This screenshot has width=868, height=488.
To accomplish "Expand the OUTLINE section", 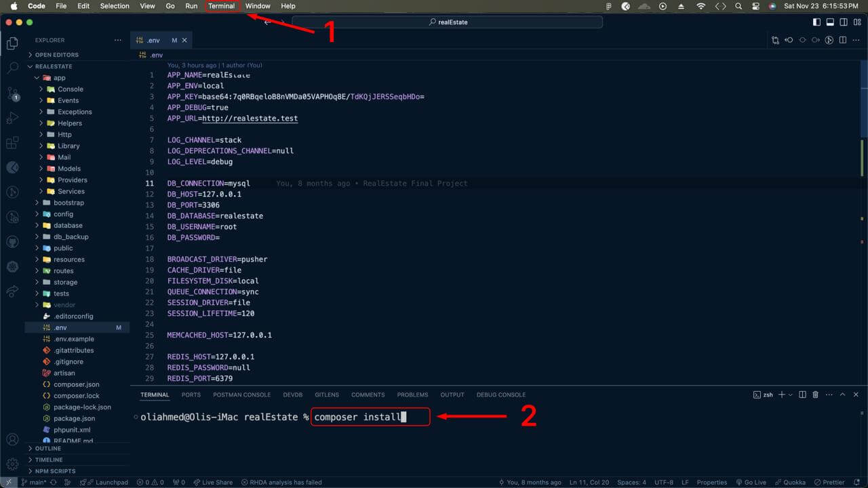I will click(x=47, y=448).
